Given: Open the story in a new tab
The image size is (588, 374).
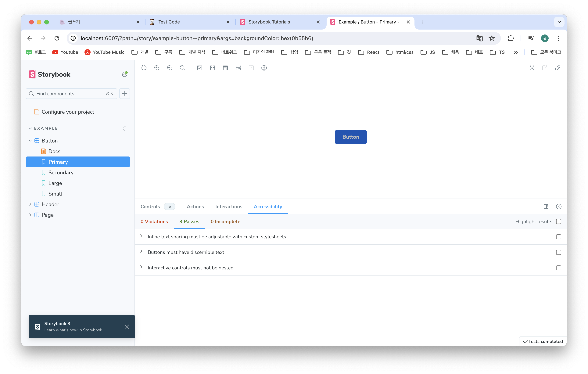Looking at the screenshot, I should tap(545, 68).
